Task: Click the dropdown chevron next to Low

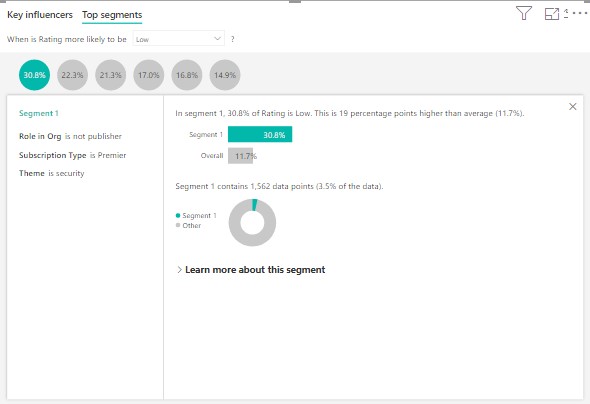Action: [x=217, y=38]
